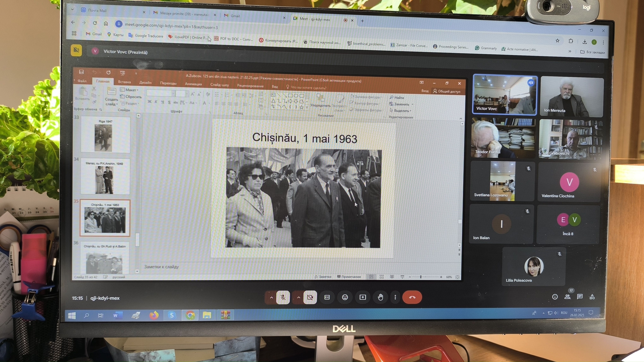Click the browser address bar URL
Viewport: 644px width, 362px height.
[171, 26]
